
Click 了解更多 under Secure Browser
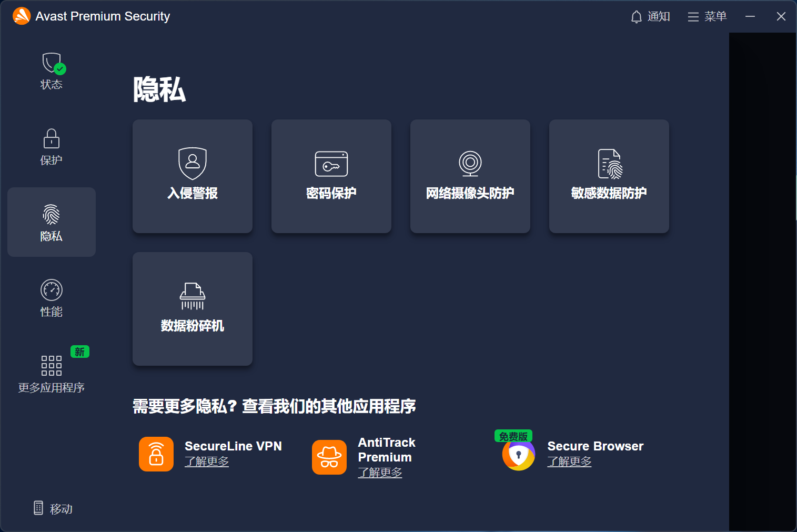[569, 461]
